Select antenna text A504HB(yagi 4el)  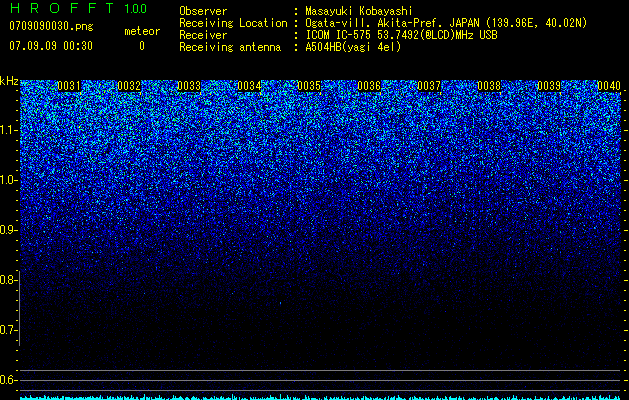click(x=353, y=47)
